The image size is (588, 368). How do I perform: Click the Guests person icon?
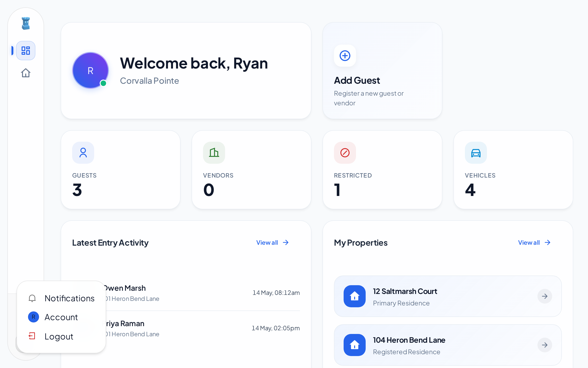pos(83,152)
